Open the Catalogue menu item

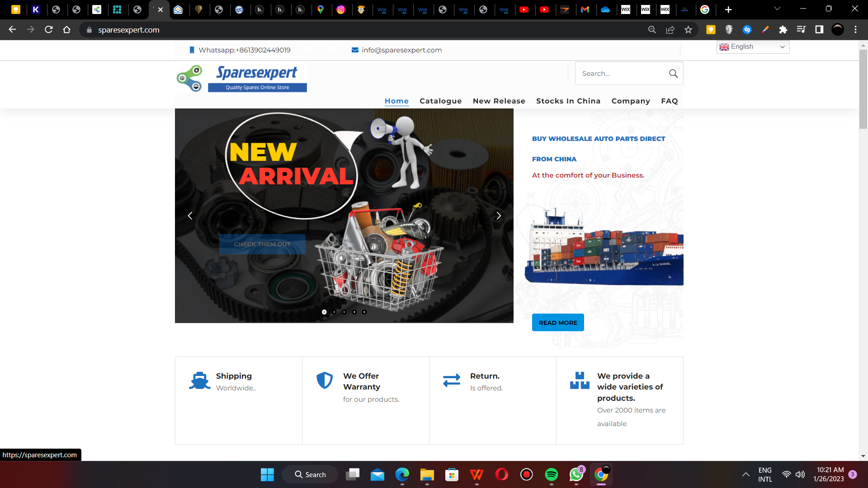point(440,101)
